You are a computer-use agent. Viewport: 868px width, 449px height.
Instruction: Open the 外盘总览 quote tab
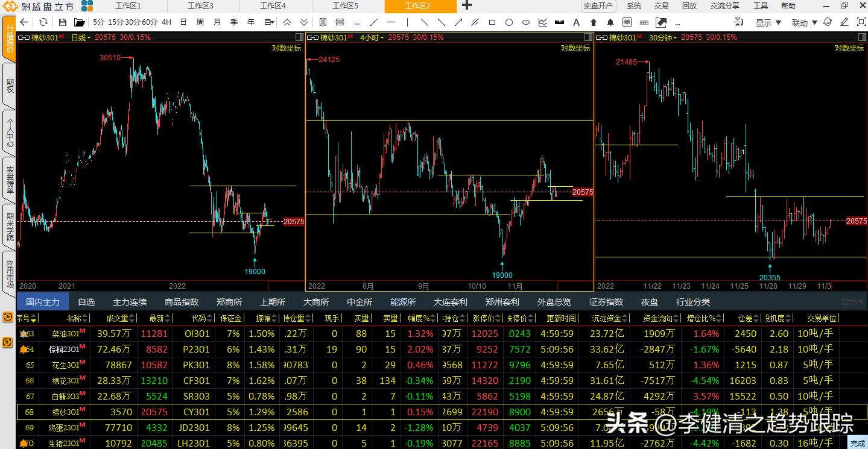(554, 302)
